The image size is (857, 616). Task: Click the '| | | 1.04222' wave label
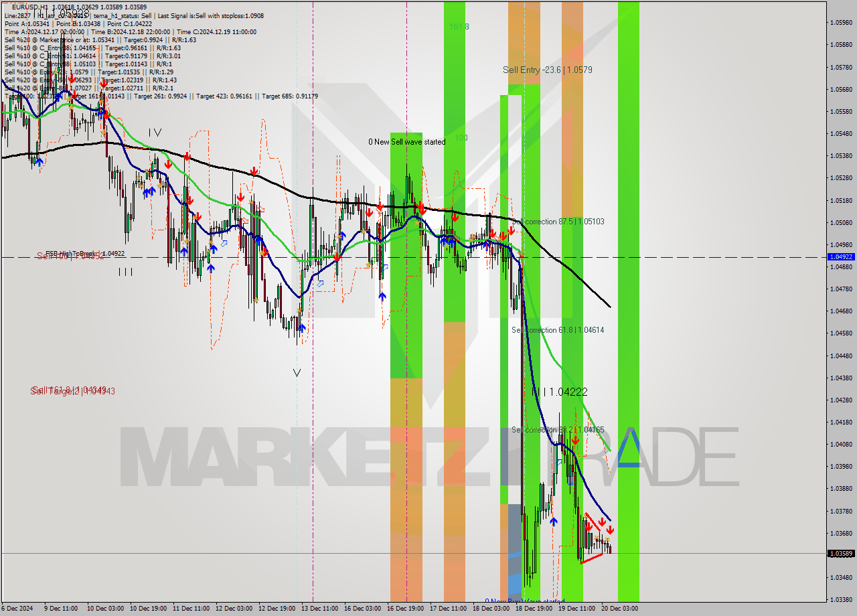(x=560, y=392)
